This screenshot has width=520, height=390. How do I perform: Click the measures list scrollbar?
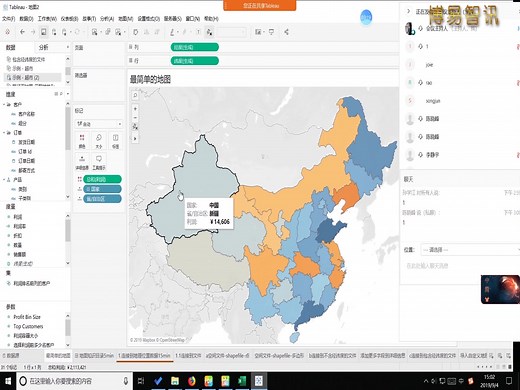click(68, 231)
